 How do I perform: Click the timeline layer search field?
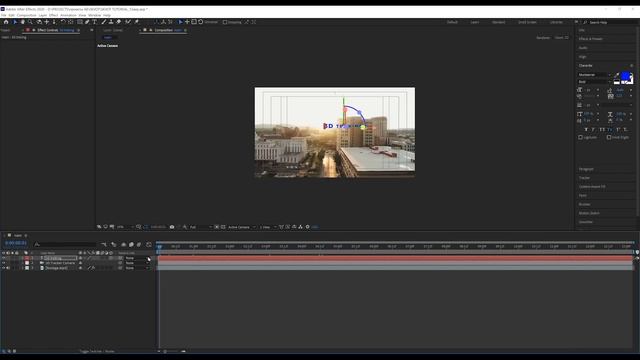[x=66, y=244]
